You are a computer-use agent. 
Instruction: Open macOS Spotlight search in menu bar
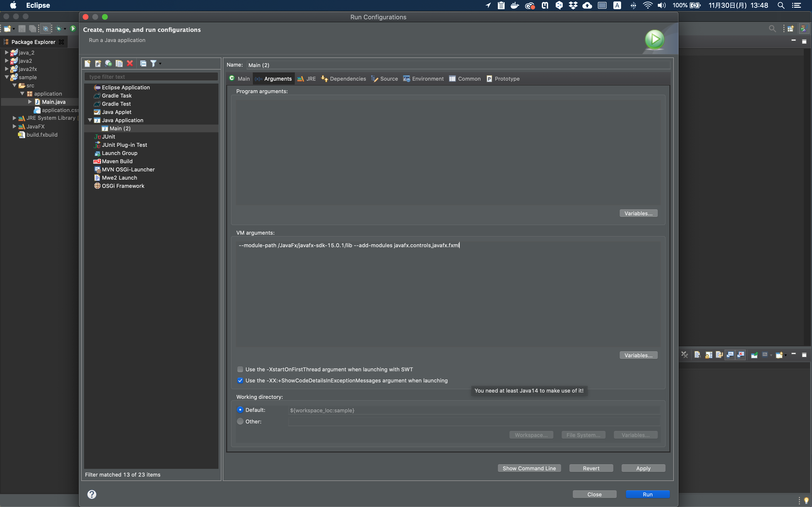click(x=781, y=5)
